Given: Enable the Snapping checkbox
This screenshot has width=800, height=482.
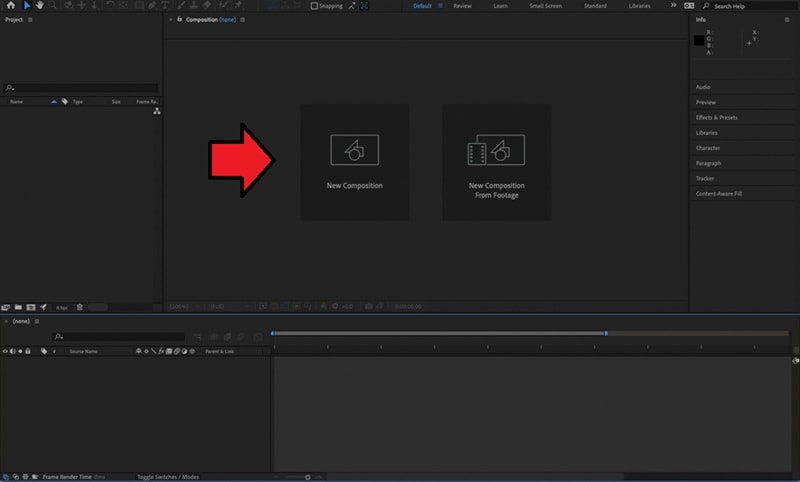Looking at the screenshot, I should tap(314, 6).
